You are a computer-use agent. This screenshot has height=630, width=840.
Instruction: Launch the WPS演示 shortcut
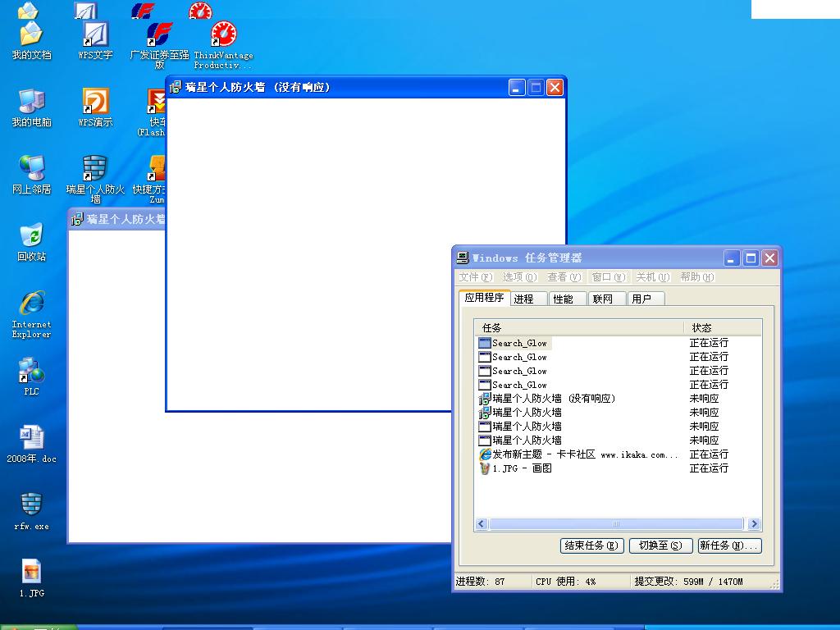coord(95,107)
